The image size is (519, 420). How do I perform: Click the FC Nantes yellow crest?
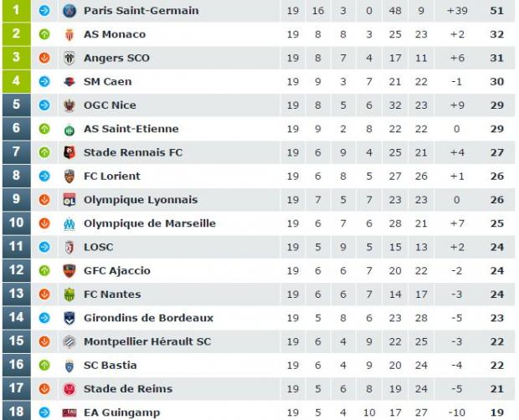69,295
